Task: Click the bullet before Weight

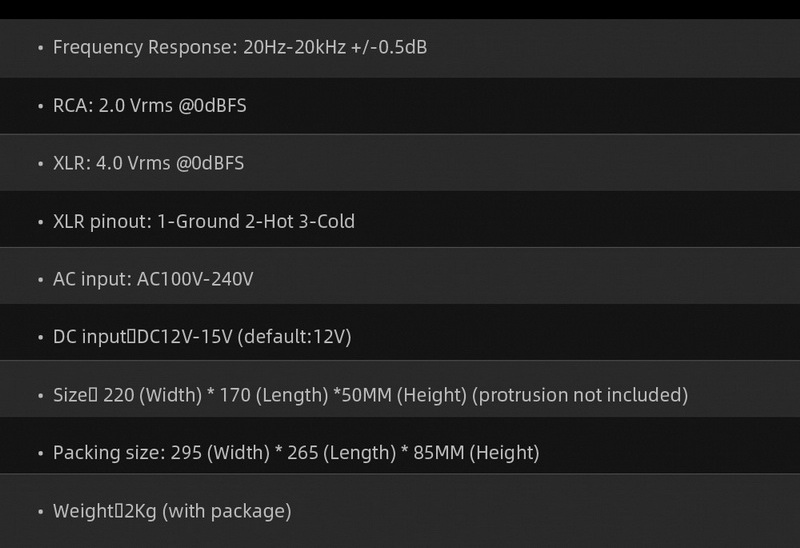Action: click(40, 512)
